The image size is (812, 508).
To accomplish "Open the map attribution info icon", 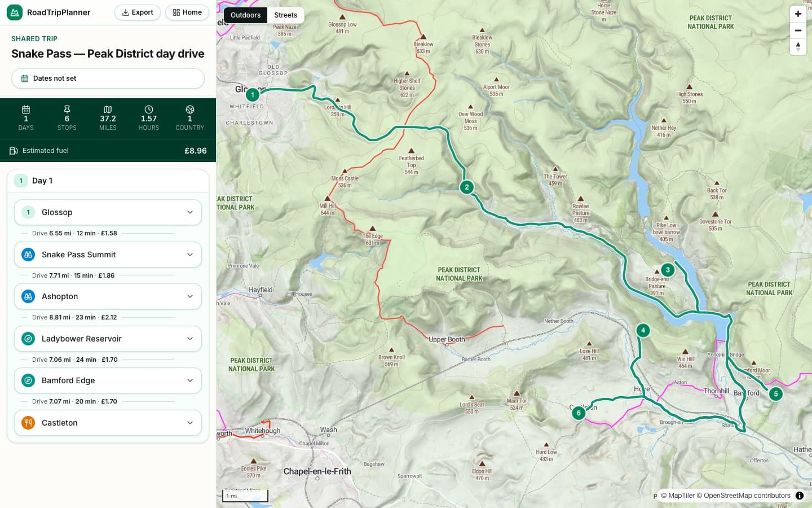I will [x=800, y=496].
